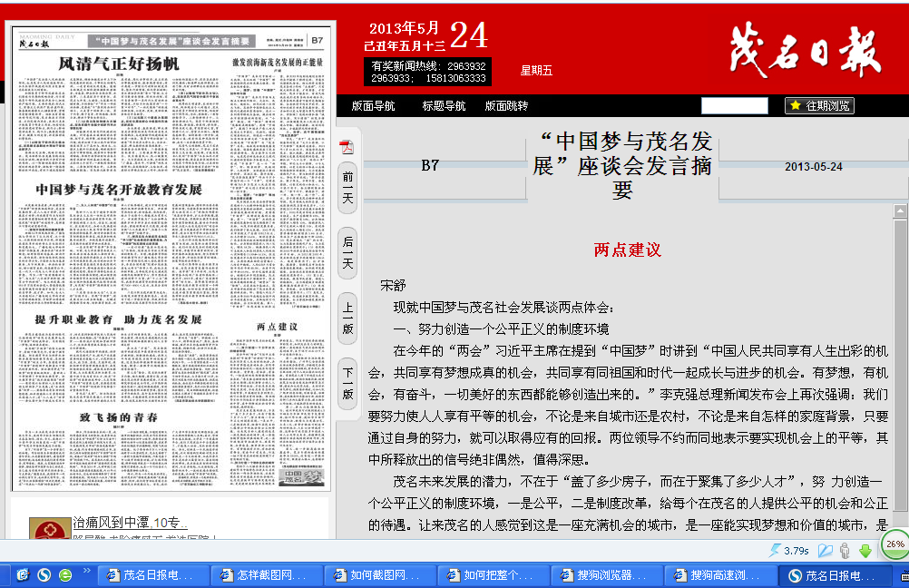
Task: Click the page label B7
Action: point(430,166)
